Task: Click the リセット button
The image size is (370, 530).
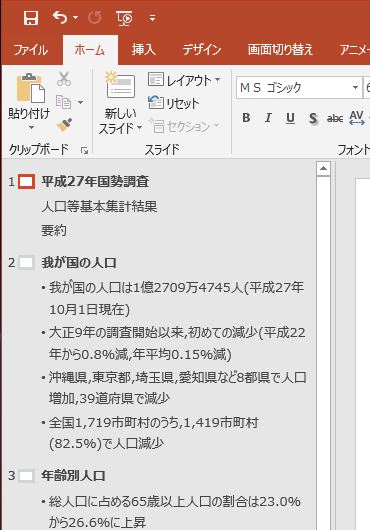Action: [x=174, y=103]
